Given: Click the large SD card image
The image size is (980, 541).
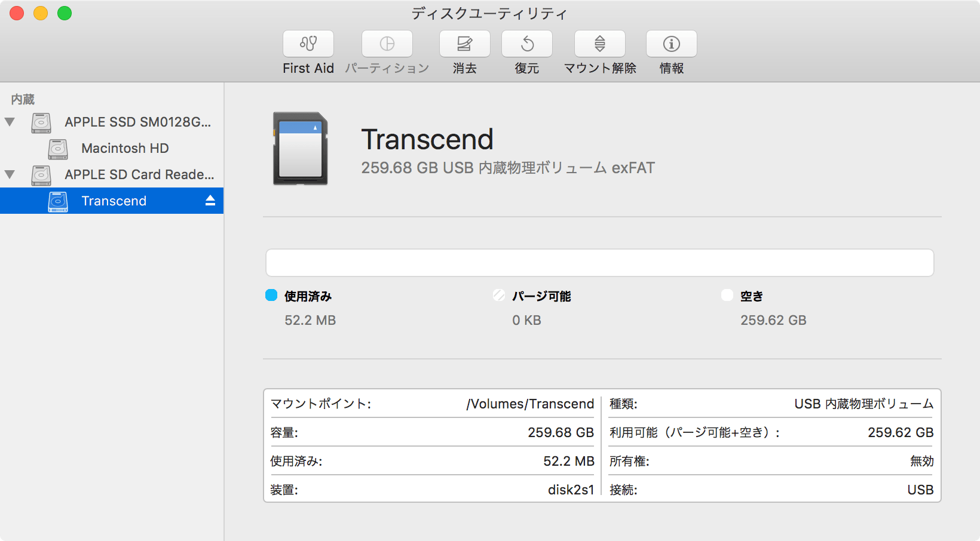Looking at the screenshot, I should point(301,148).
